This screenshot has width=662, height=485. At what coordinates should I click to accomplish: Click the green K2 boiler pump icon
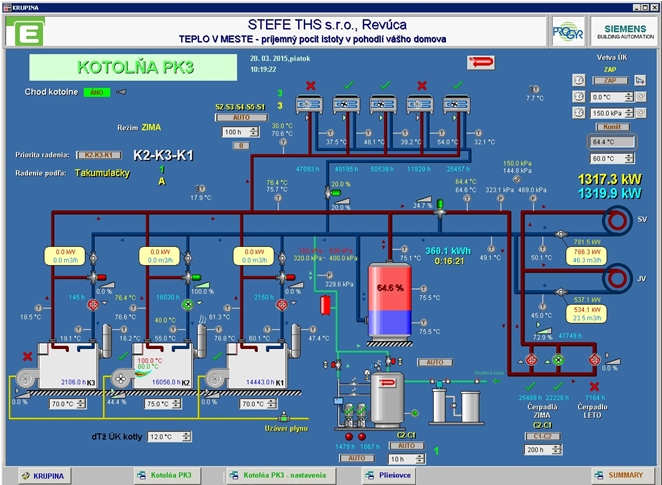[187, 305]
